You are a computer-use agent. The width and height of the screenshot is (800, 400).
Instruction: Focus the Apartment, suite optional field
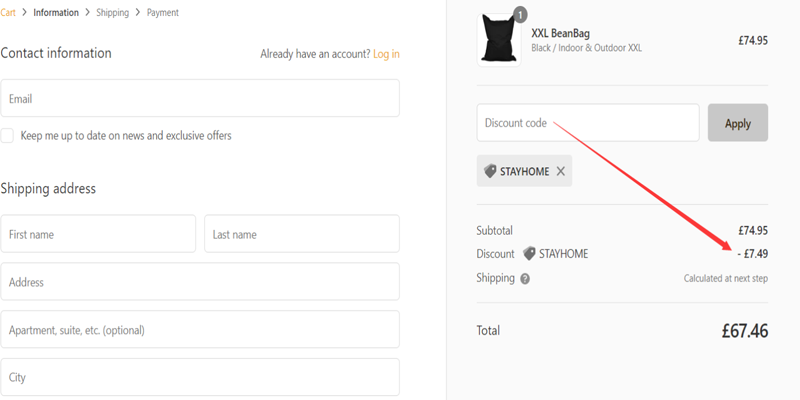[200, 330]
